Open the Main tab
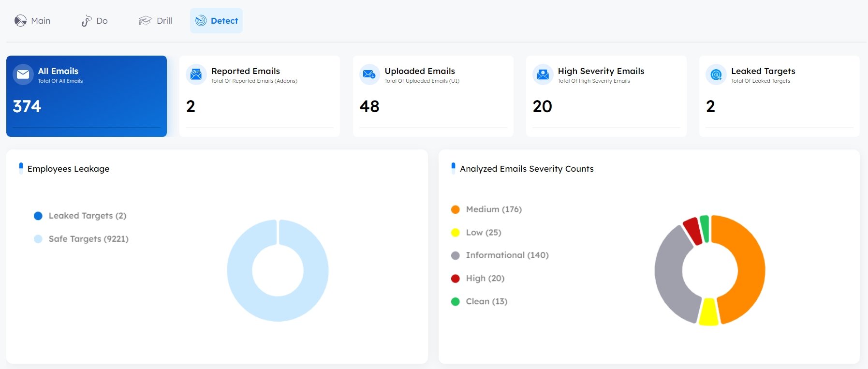 coord(32,21)
